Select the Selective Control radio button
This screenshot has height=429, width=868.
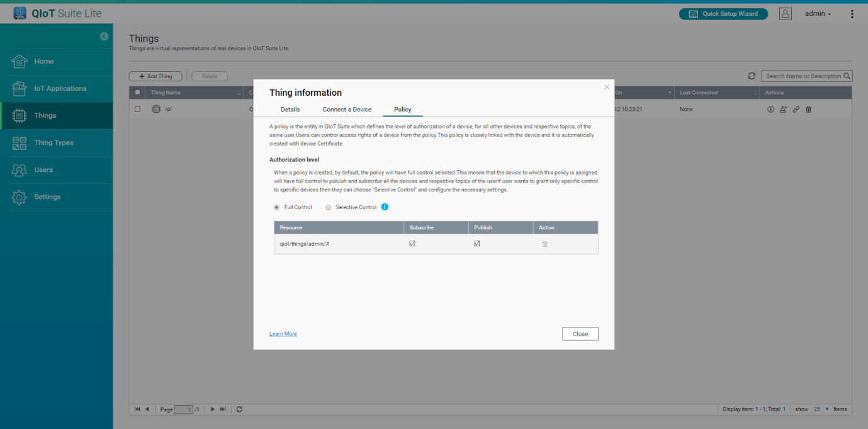[x=328, y=207]
